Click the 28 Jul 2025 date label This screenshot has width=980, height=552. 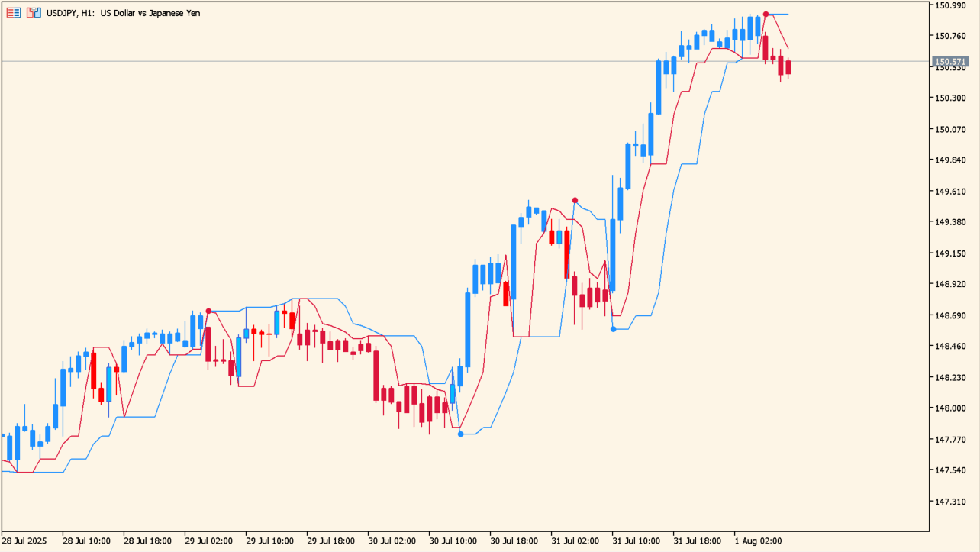click(24, 541)
